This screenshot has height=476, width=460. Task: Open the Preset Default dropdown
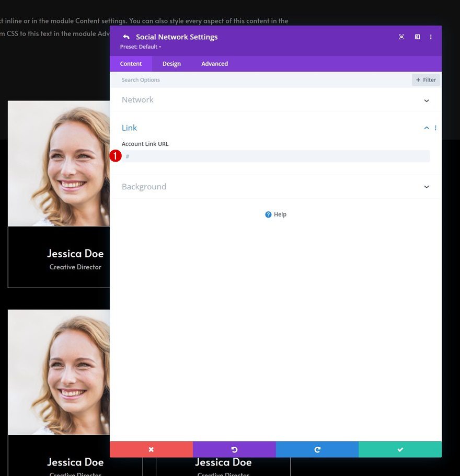(140, 47)
